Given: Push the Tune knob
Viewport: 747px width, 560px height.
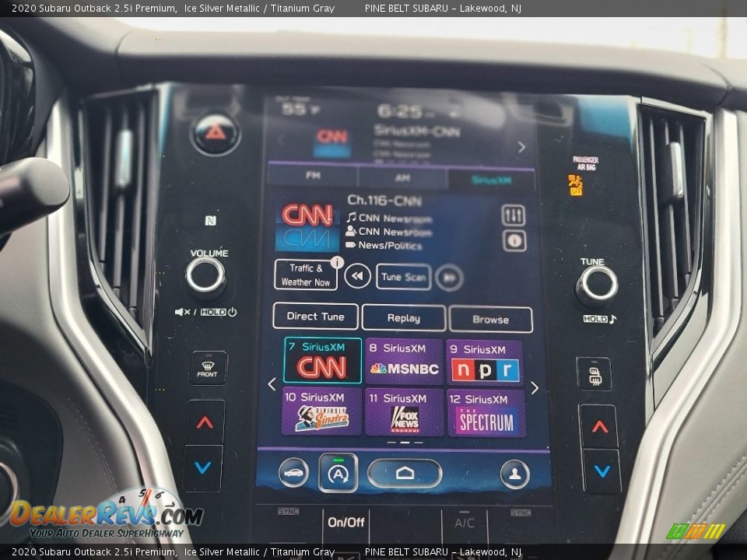Looking at the screenshot, I should (598, 285).
